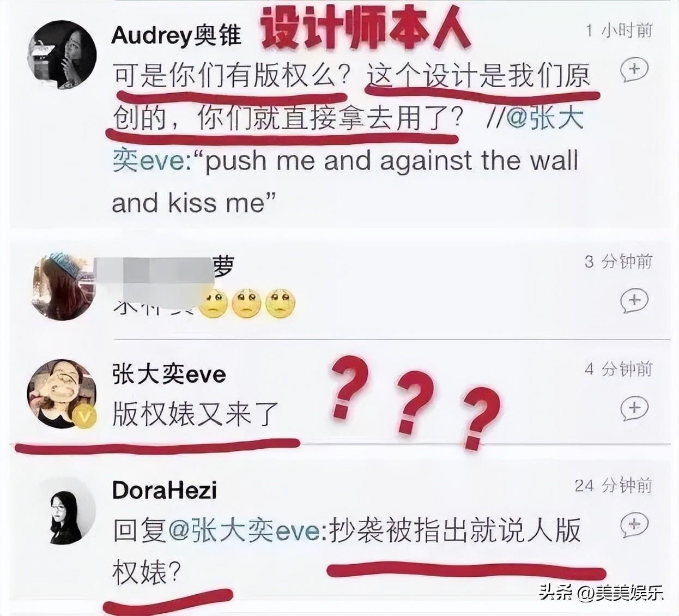The image size is (679, 616).
Task: Tap reply icon on the 3 分钟前 comment
Action: [x=634, y=300]
